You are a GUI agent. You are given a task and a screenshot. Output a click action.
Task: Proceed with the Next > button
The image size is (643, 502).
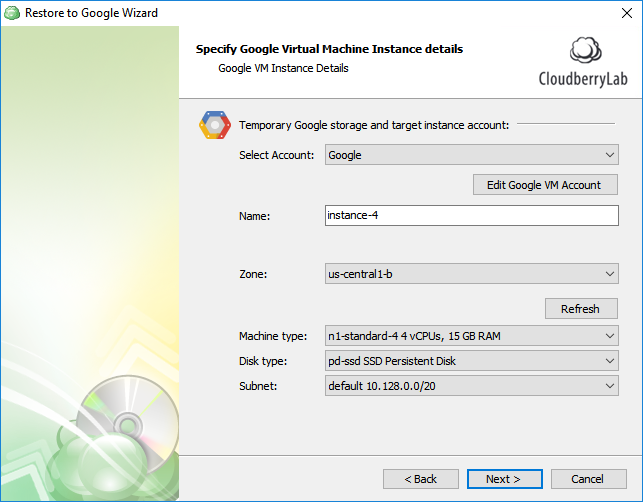504,479
